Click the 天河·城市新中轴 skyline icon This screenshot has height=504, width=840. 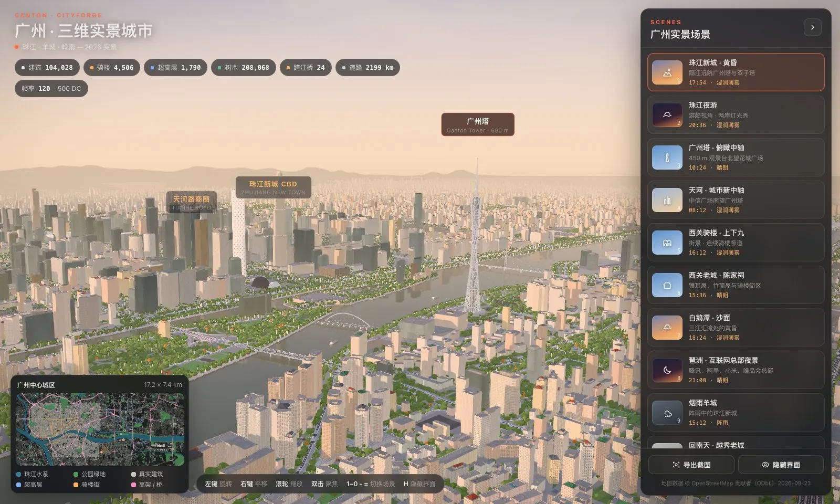click(667, 200)
